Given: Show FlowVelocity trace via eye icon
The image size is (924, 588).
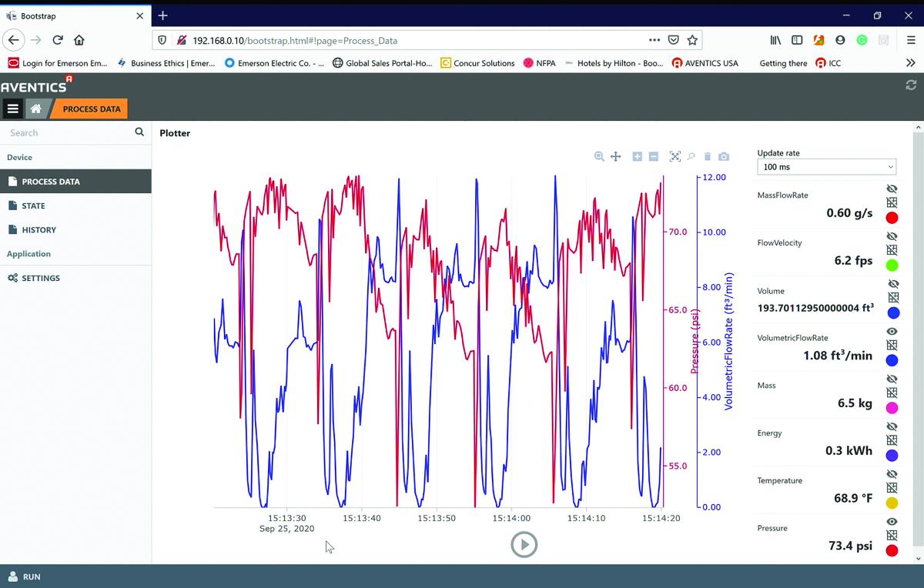Looking at the screenshot, I should tap(892, 236).
